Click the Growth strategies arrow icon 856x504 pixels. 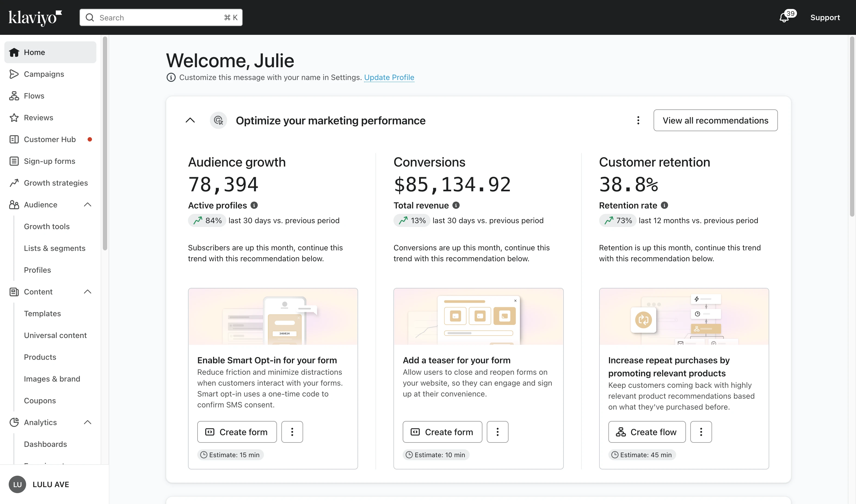point(14,183)
